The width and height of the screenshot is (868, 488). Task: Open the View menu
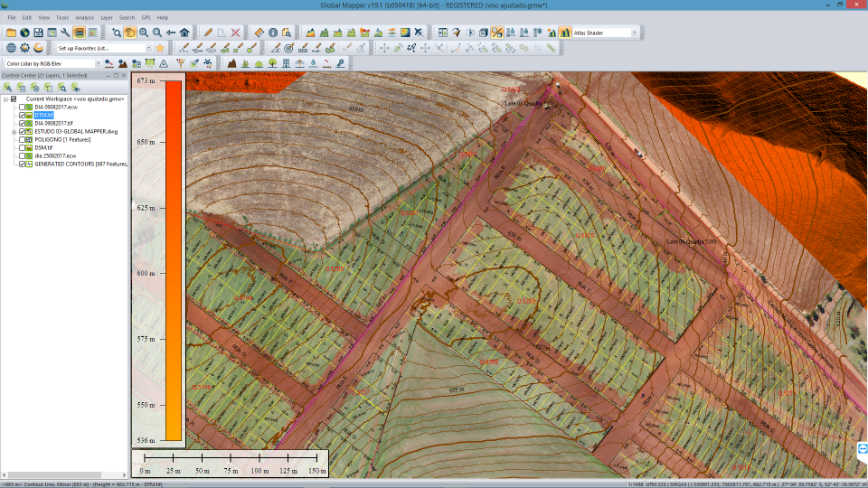coord(43,18)
